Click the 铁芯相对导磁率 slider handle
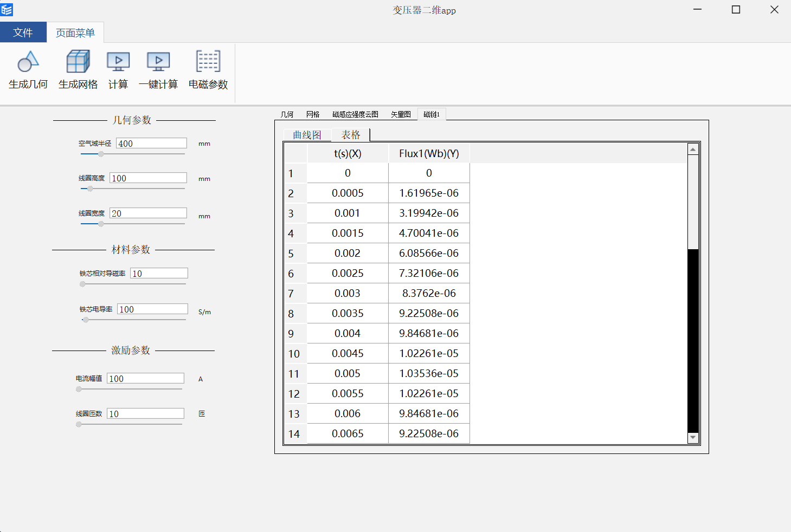 coord(82,284)
